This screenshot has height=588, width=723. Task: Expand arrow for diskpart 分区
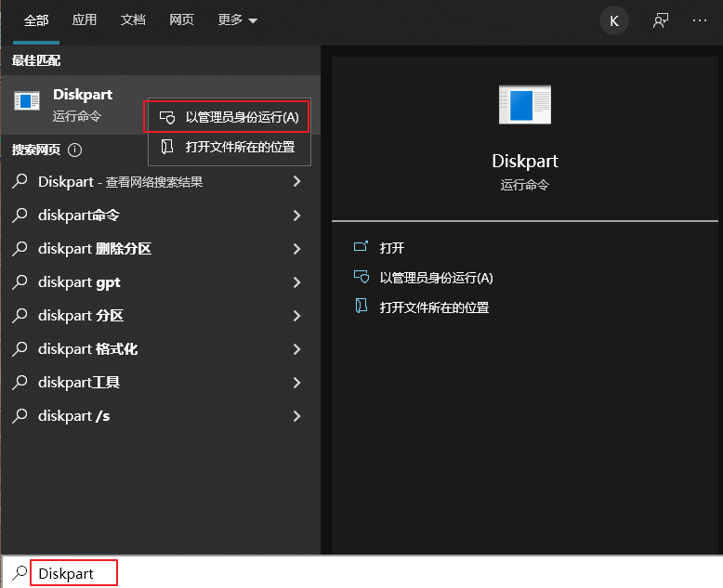click(x=297, y=316)
